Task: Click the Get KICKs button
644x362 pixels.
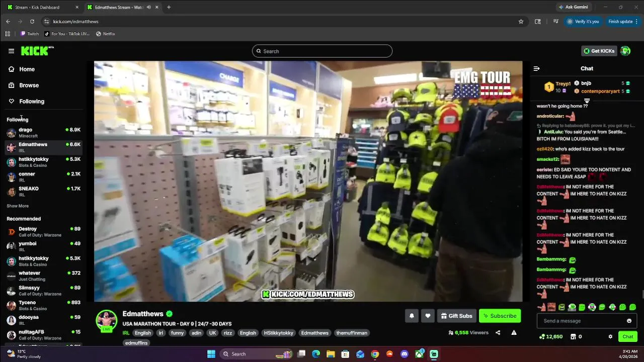Action: coord(599,51)
